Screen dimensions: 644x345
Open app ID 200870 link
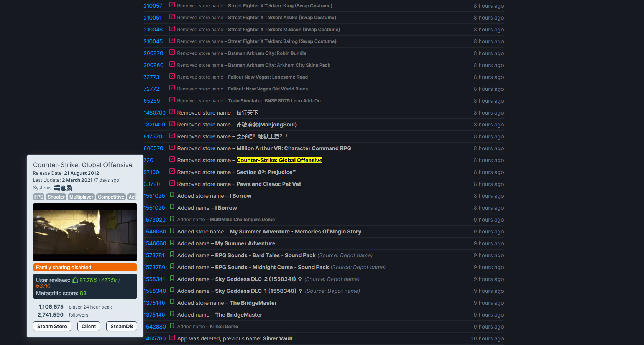pos(153,53)
